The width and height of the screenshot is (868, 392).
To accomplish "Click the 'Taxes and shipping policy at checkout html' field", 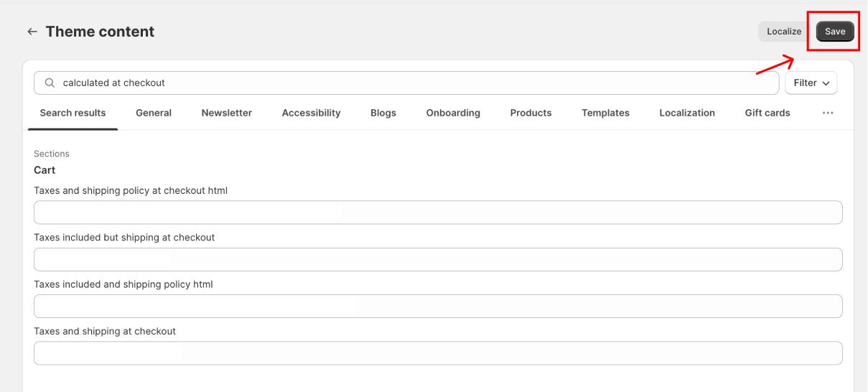I will [x=438, y=213].
